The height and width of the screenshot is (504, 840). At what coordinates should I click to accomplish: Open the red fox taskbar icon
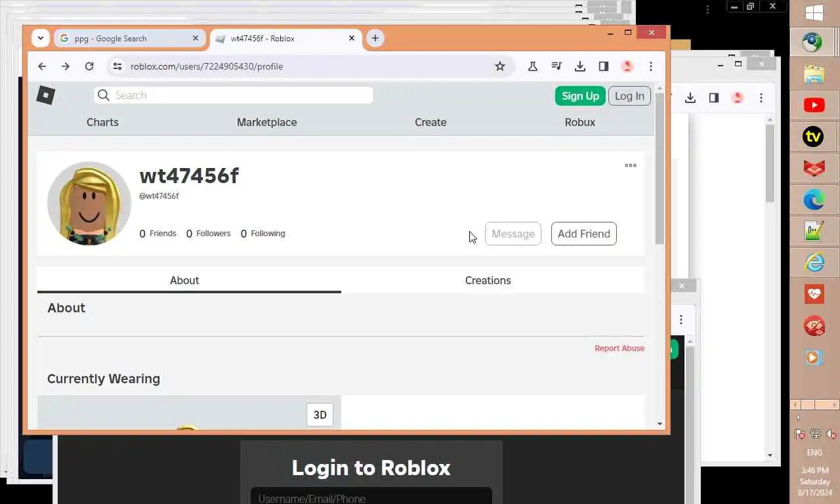(814, 168)
